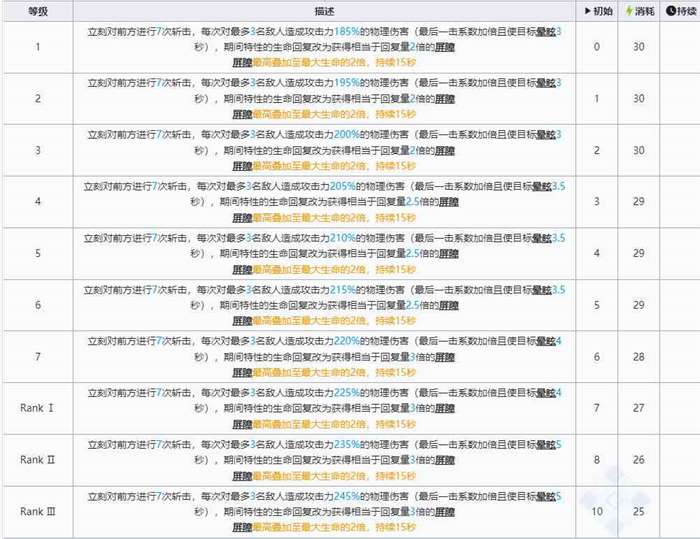
Task: Open the 晕眩 link in the 215% row
Action: tap(542, 290)
